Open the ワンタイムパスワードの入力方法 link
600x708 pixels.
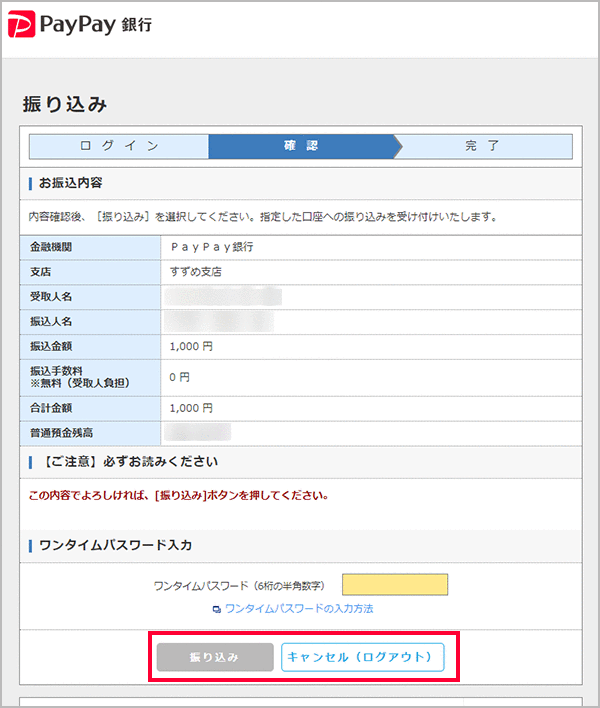(x=299, y=609)
